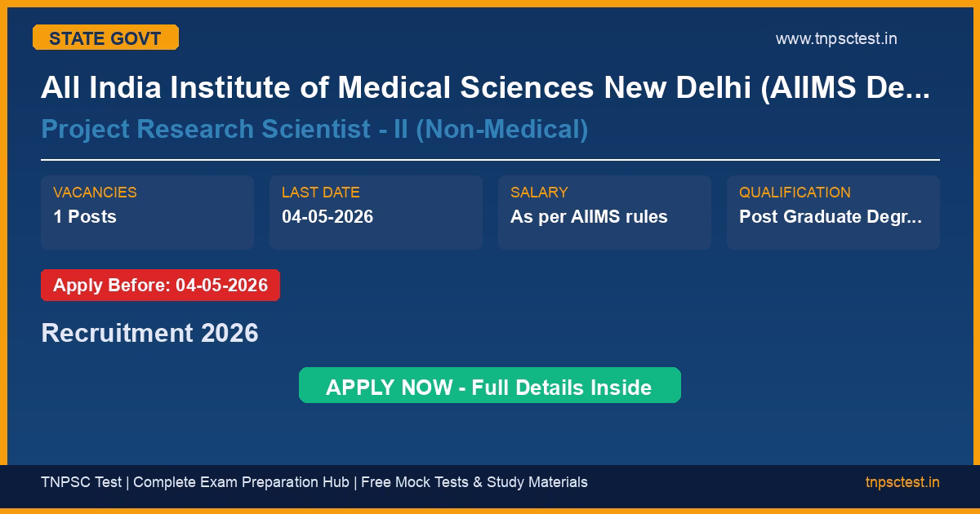
Task: Click the white divider line below the subtitle
Action: click(x=490, y=160)
